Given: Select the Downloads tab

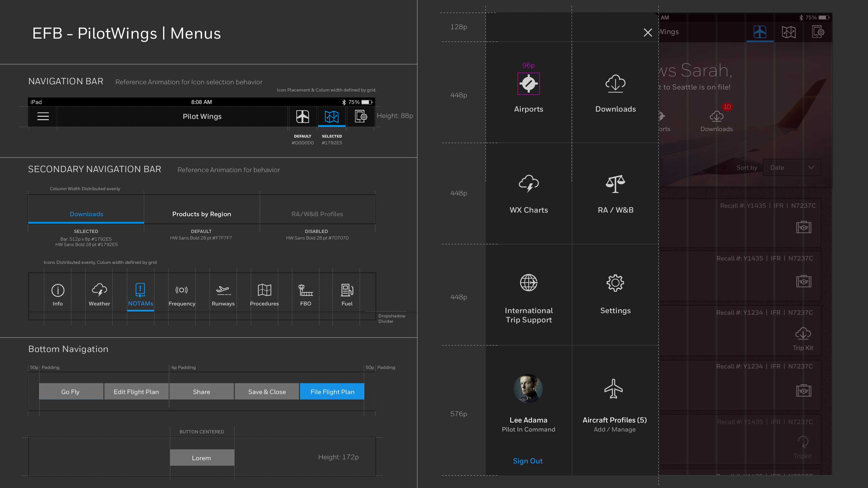Looking at the screenshot, I should point(86,214).
